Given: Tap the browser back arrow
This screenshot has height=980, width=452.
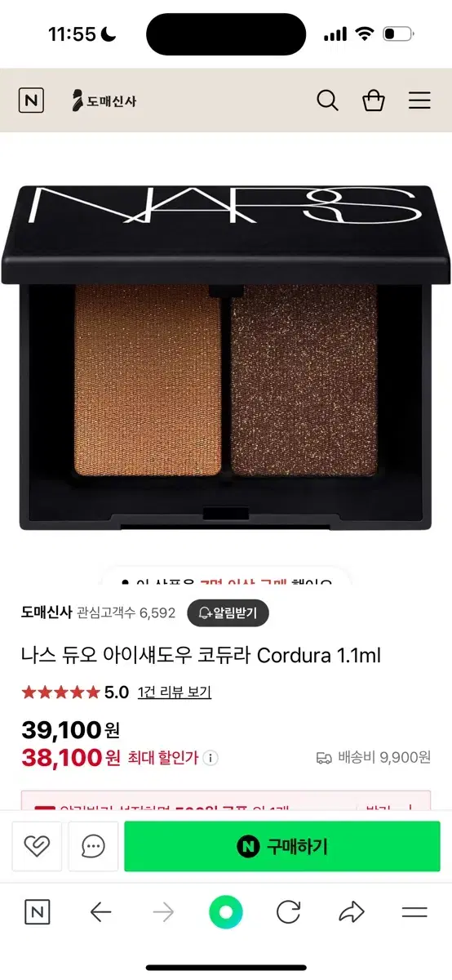Looking at the screenshot, I should [x=100, y=912].
